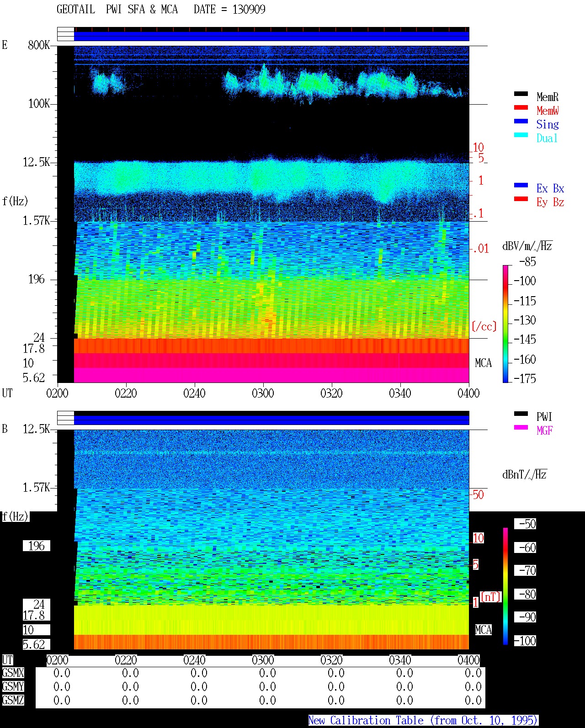This screenshot has height=728, width=585.
Task: Click the '0300' tick under the E panel
Action: click(263, 393)
